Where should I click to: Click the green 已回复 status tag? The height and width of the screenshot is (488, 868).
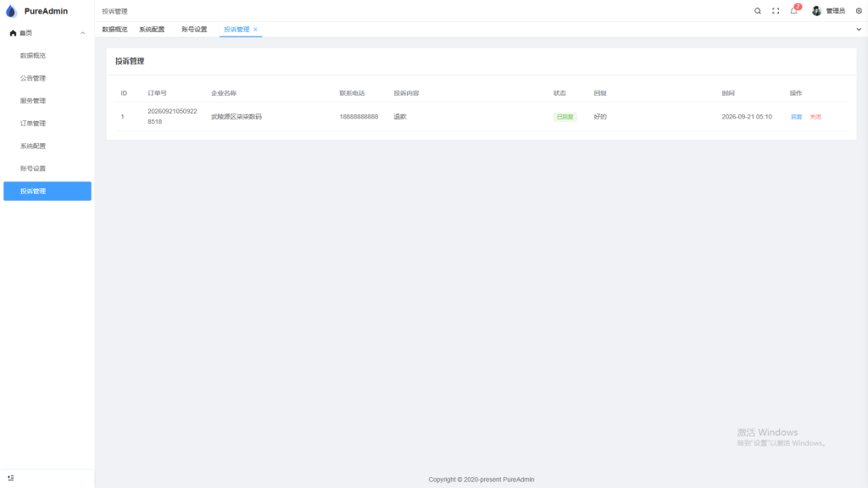pos(565,117)
